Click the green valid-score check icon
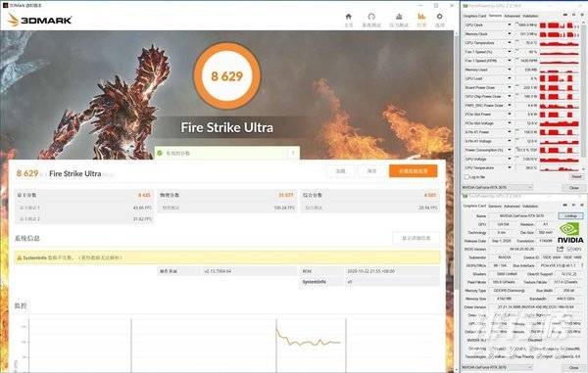 tap(160, 153)
